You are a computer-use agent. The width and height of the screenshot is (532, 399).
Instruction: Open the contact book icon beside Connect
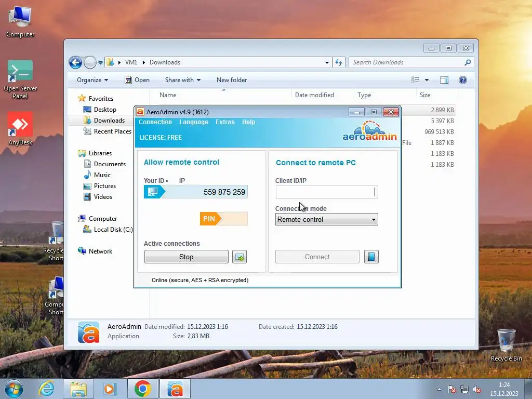click(x=371, y=257)
